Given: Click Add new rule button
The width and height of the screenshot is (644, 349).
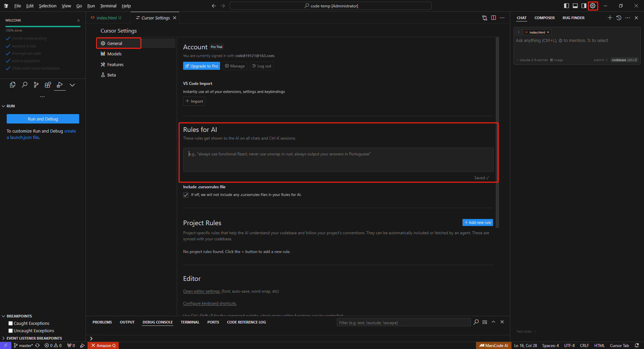Looking at the screenshot, I should point(478,222).
